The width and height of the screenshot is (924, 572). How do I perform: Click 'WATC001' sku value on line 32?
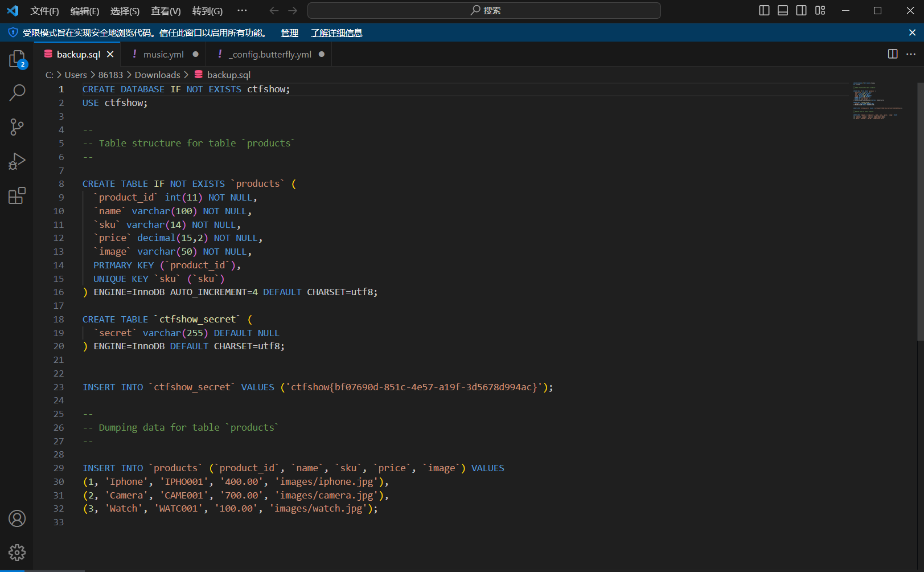point(178,509)
